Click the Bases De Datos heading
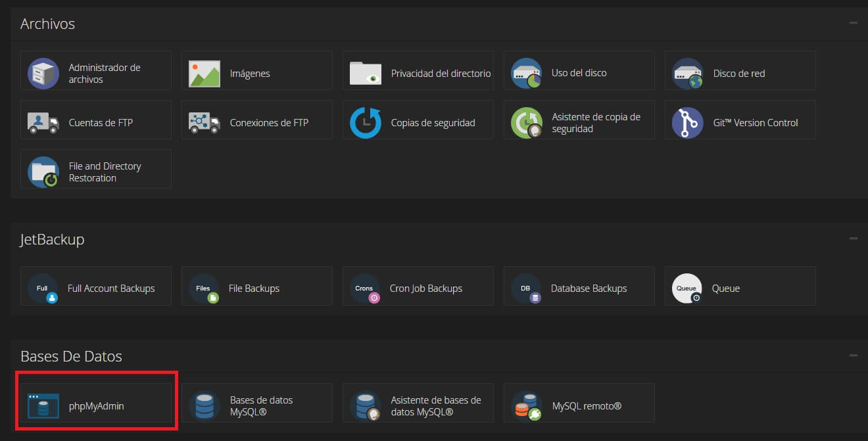The image size is (868, 441). tap(71, 356)
